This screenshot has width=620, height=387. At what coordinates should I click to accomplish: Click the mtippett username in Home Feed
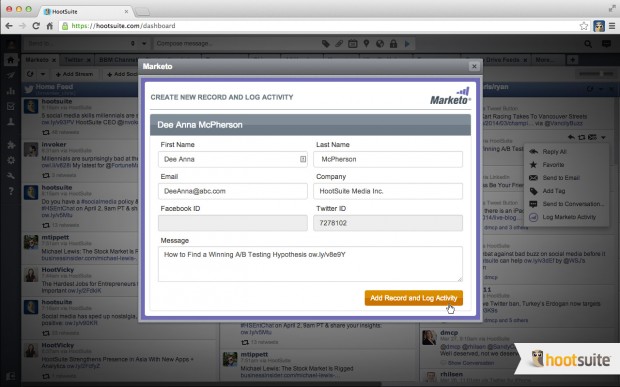tap(55, 237)
